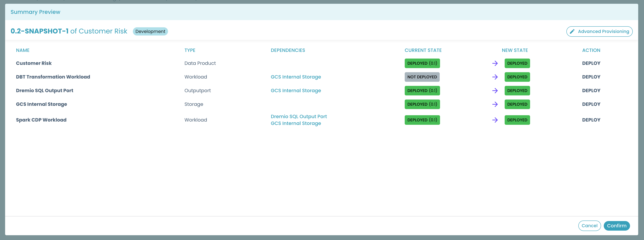Click the CURRENT STATE column header

(423, 50)
